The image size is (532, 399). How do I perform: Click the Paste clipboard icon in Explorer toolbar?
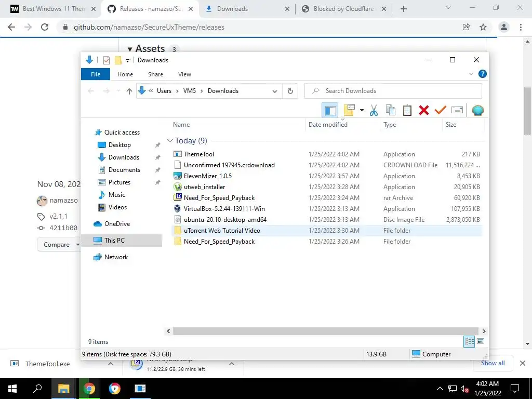click(x=407, y=110)
